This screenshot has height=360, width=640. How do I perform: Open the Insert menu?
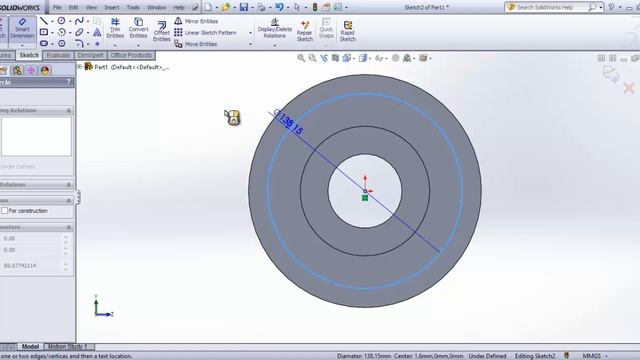click(x=111, y=7)
